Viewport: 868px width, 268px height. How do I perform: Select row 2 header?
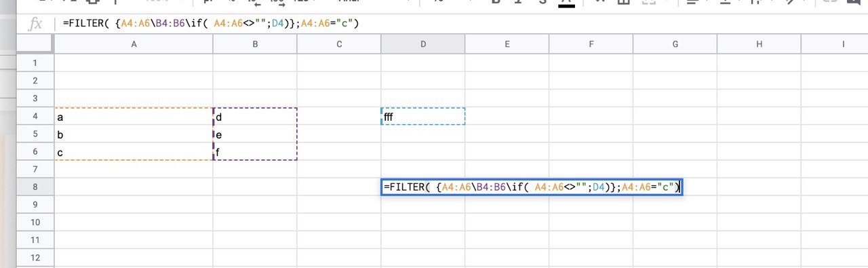[35, 81]
